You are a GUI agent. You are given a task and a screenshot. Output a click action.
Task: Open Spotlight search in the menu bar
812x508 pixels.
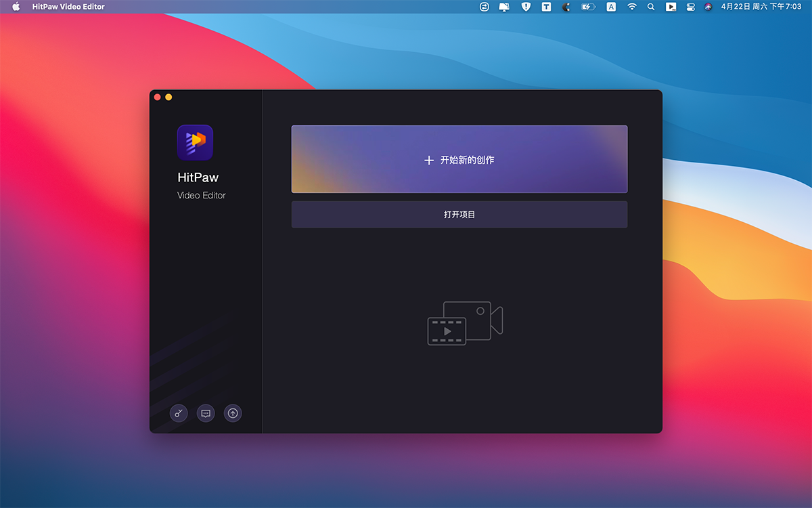tap(651, 7)
